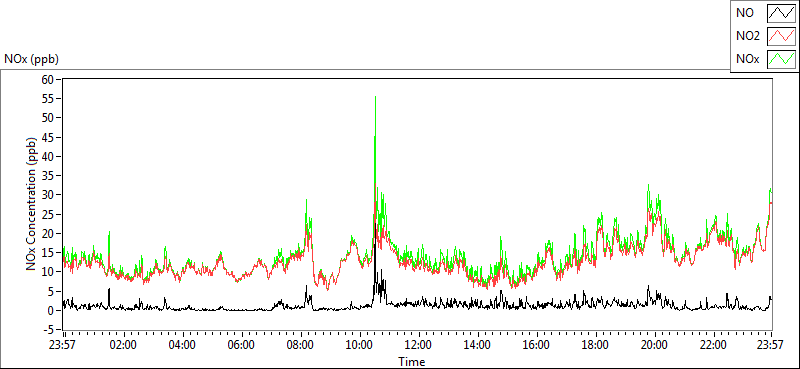Screen dimensions: 800x369
Task: Click the 18:00 x-axis tick label
Action: [x=596, y=344]
